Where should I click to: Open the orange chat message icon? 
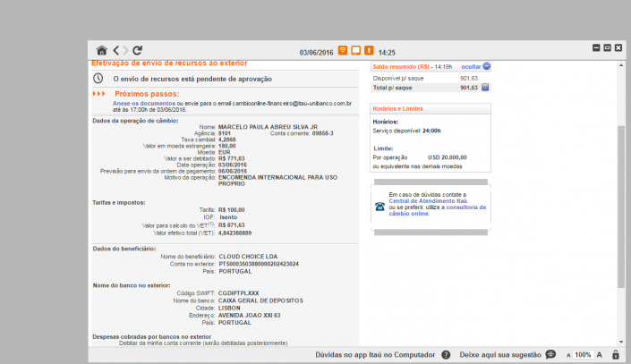tap(355, 51)
